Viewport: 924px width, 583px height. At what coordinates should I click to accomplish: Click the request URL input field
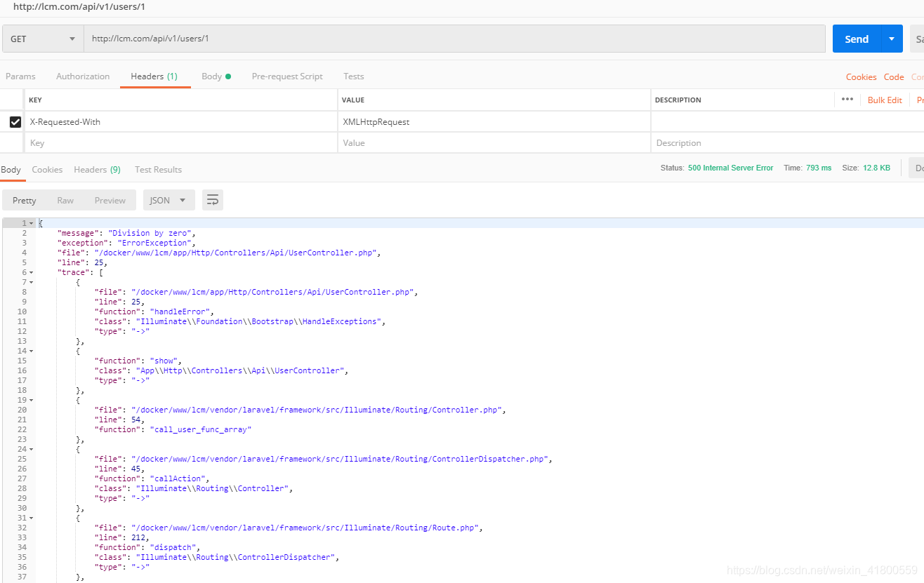coord(455,39)
